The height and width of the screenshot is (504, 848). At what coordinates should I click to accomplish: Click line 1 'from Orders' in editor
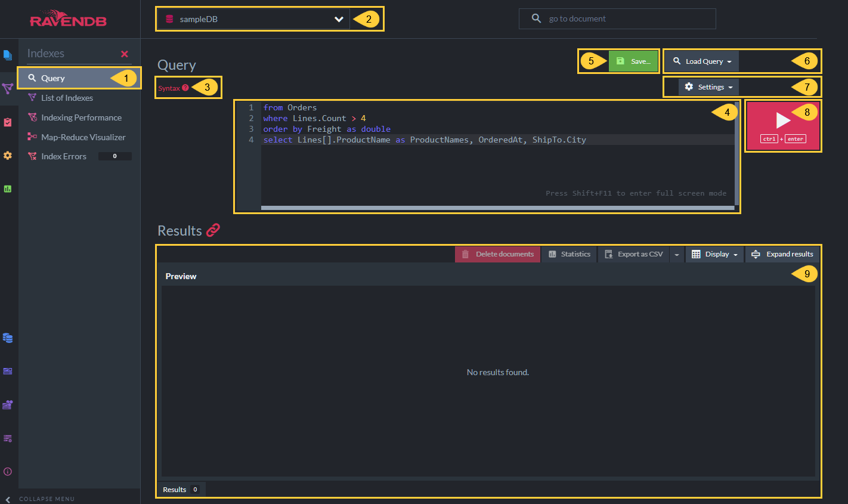[x=290, y=108]
